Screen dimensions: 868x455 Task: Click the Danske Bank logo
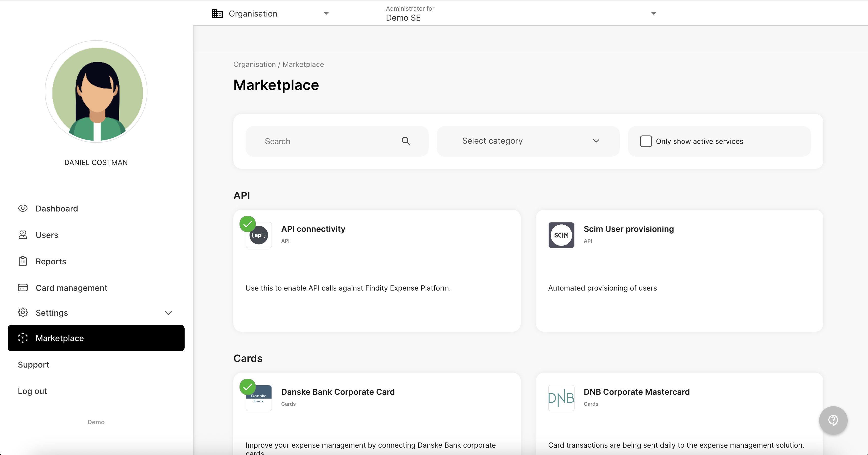[x=259, y=398]
